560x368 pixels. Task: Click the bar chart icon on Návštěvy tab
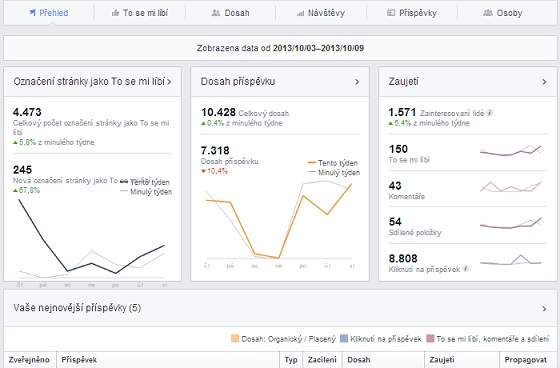pyautogui.click(x=300, y=14)
